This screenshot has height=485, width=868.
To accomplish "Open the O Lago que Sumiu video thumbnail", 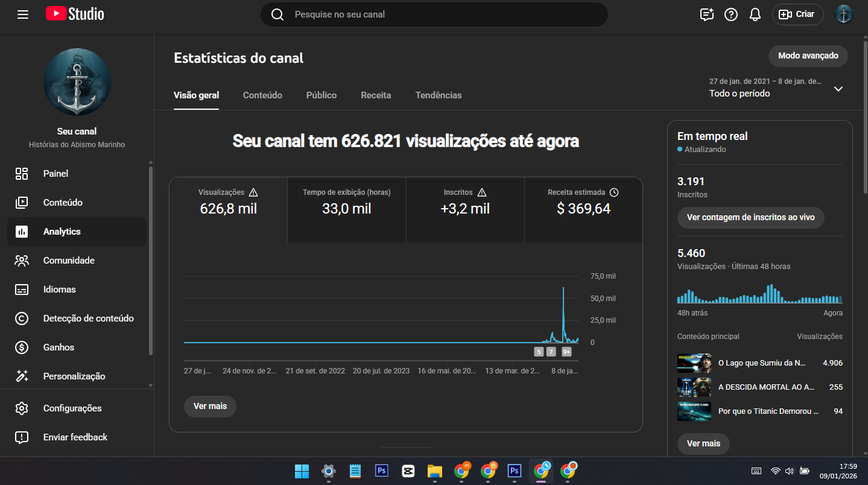I will (x=694, y=363).
